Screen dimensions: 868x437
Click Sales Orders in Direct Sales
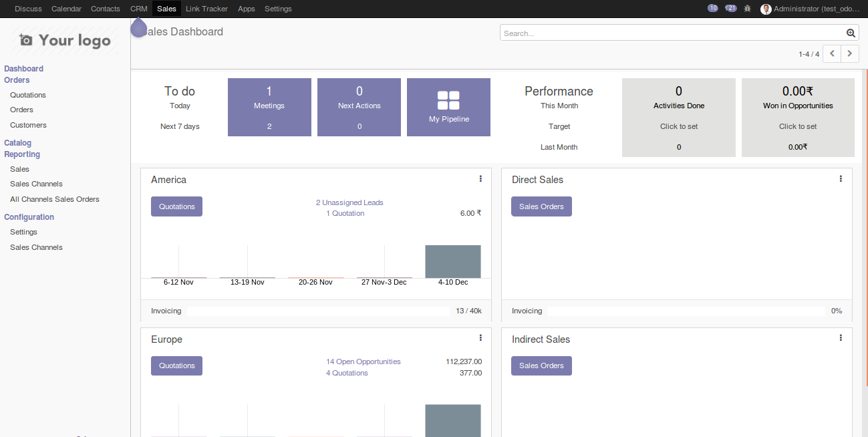point(541,206)
